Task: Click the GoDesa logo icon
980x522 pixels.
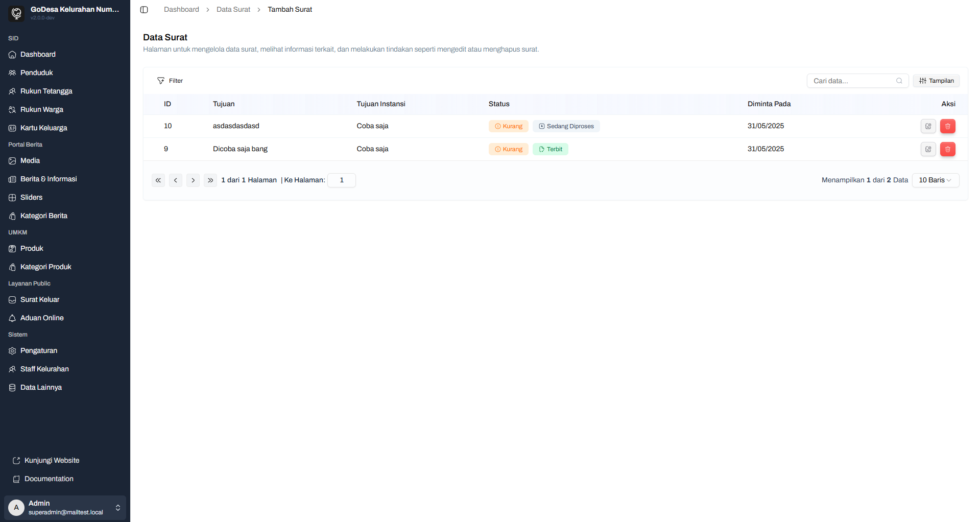Action: tap(16, 13)
